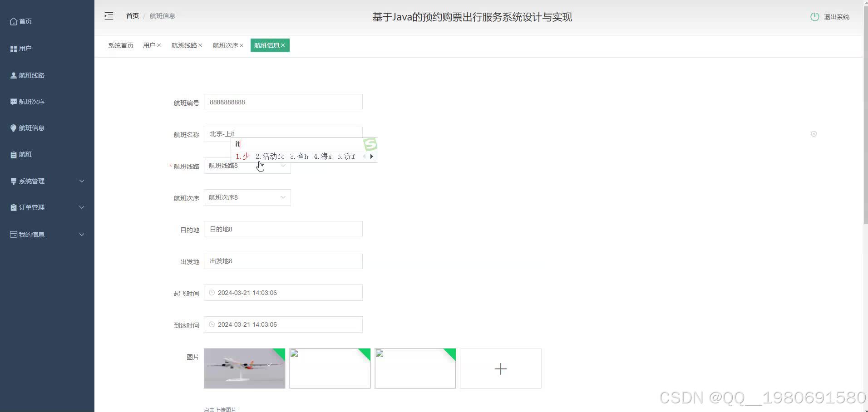The height and width of the screenshot is (412, 868).
Task: Switch to the 用户 tab
Action: [149, 45]
